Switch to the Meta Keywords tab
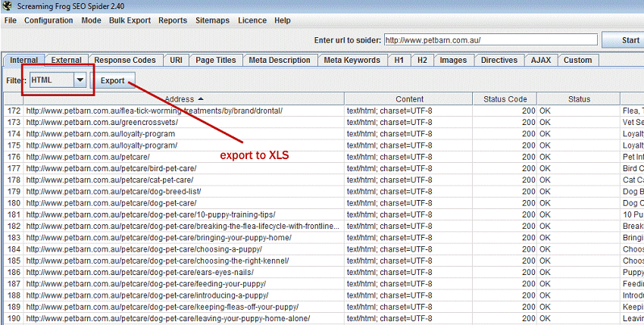Viewport: 644px width, 325px height. (x=352, y=61)
